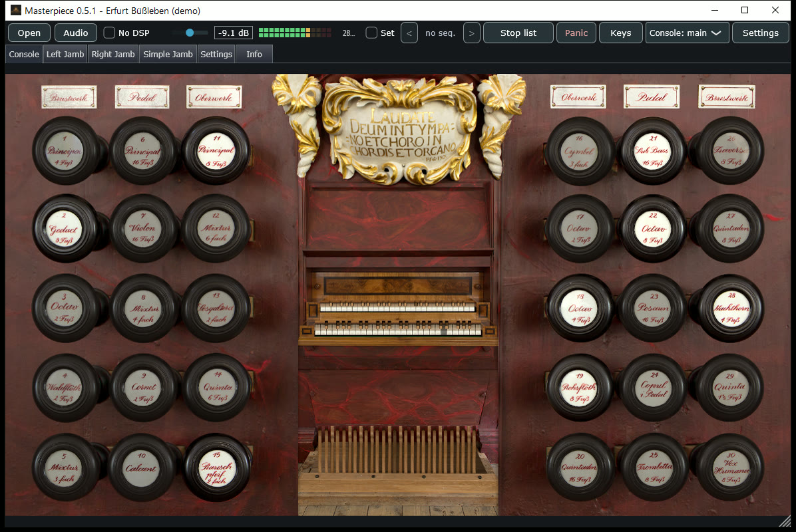Go to previous sequence with < button
The image size is (796, 532).
point(409,33)
